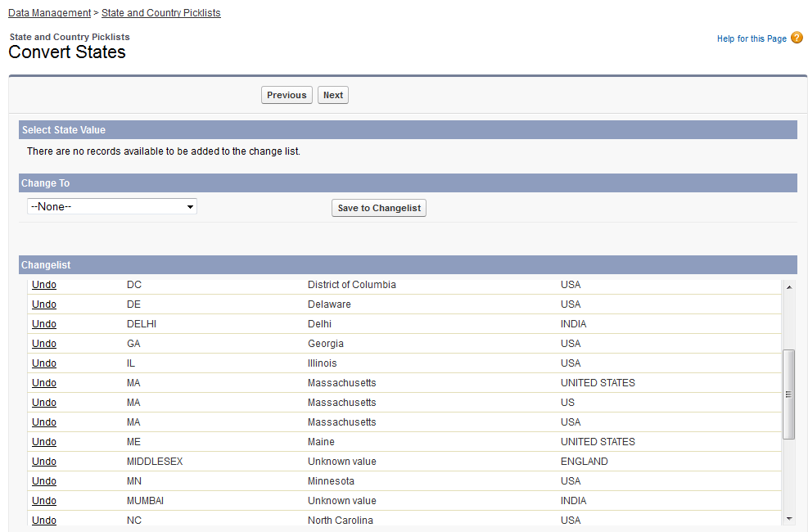The width and height of the screenshot is (808, 532).
Task: Click the Previous button
Action: click(287, 96)
